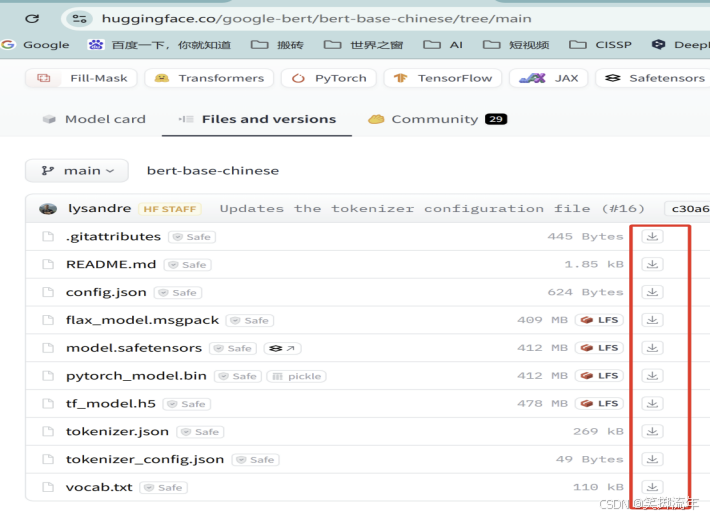Click the JAX tag
The image size is (710, 517).
coord(549,78)
